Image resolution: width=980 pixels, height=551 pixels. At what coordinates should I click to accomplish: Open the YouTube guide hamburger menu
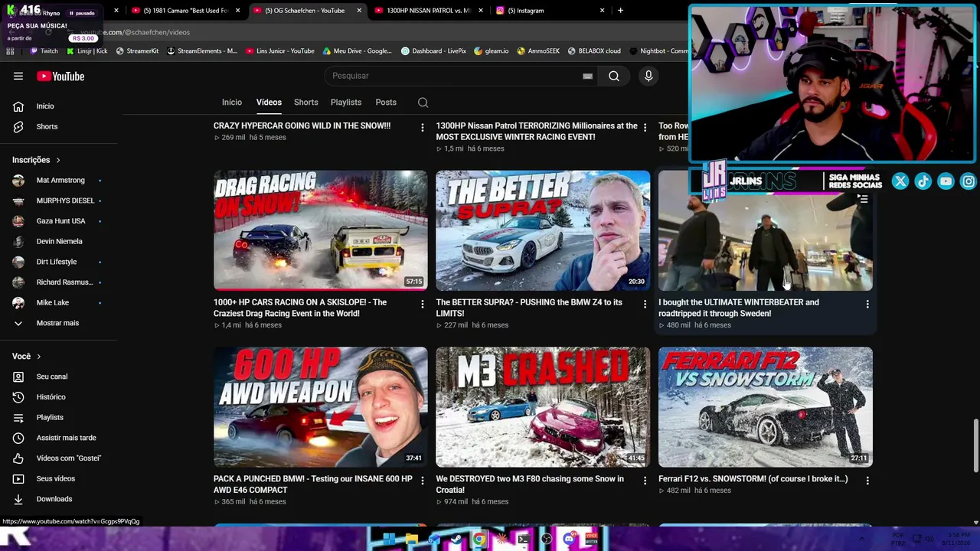coord(18,76)
